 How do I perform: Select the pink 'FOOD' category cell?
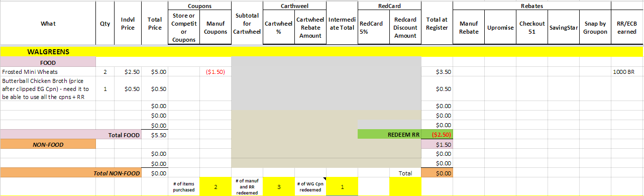pos(48,62)
